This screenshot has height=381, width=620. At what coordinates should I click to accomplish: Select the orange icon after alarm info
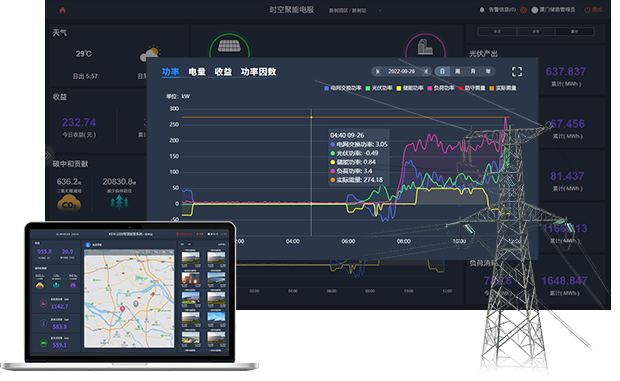(524, 10)
